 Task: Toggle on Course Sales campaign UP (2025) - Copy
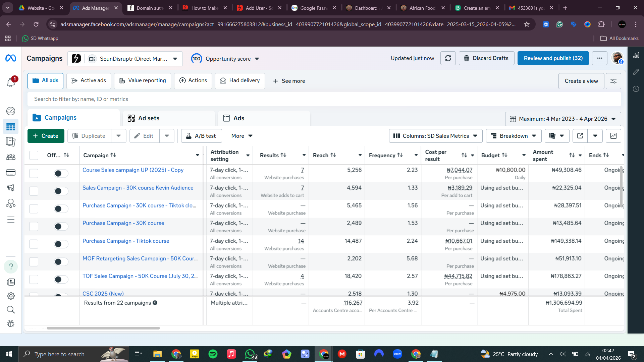pos(61,173)
